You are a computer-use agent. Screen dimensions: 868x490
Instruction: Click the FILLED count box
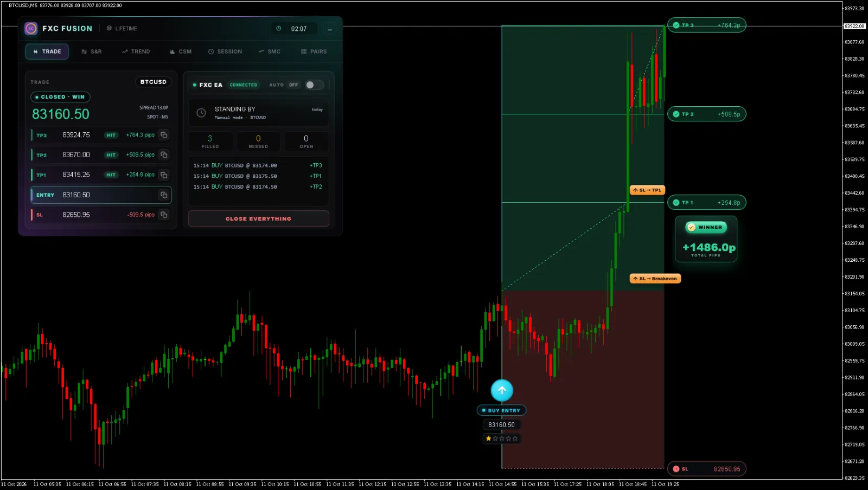click(x=210, y=141)
